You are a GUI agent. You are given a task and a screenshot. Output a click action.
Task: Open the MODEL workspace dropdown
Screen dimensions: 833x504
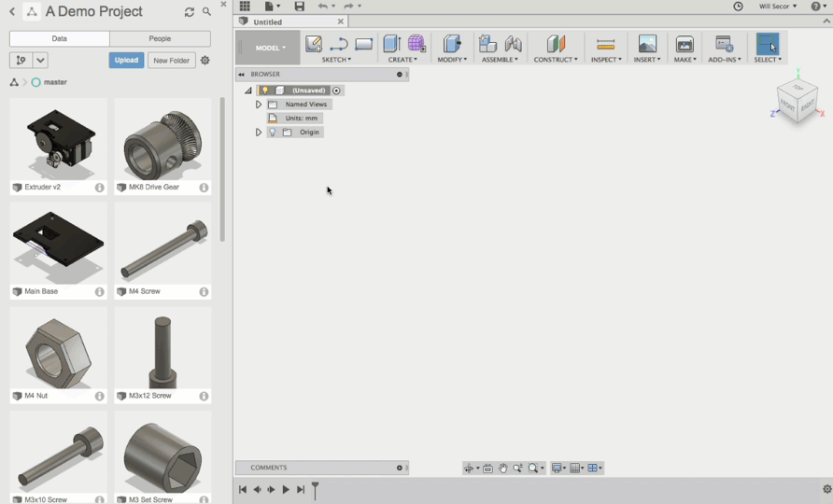coord(271,48)
